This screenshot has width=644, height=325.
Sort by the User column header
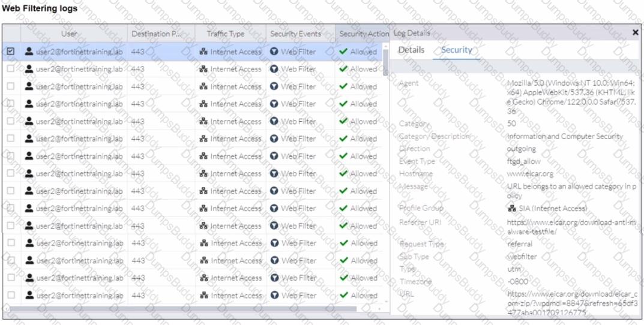point(69,34)
